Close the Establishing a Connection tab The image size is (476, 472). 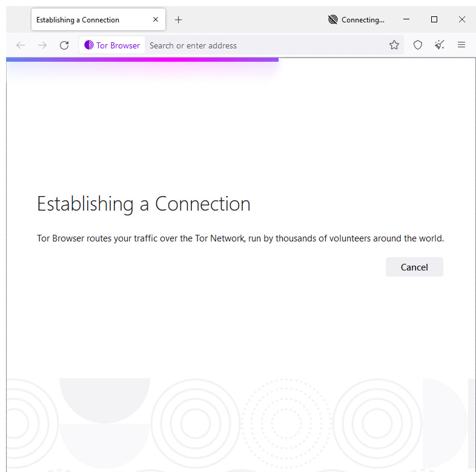[156, 19]
